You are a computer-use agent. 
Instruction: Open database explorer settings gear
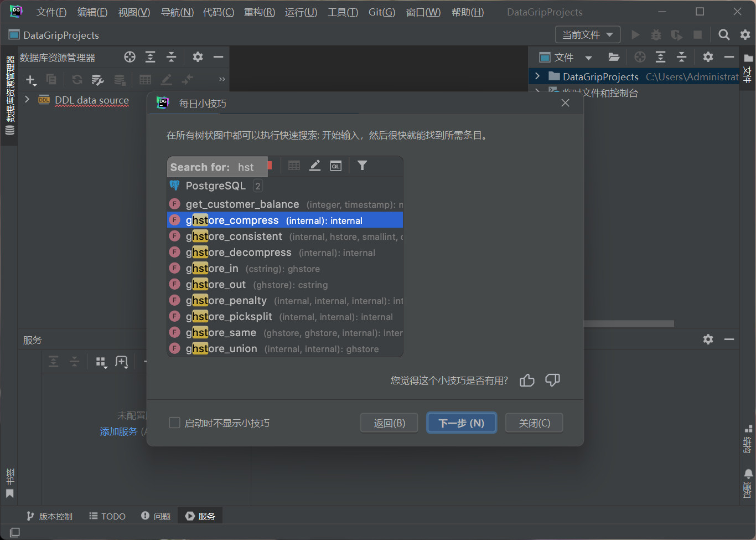pyautogui.click(x=198, y=57)
